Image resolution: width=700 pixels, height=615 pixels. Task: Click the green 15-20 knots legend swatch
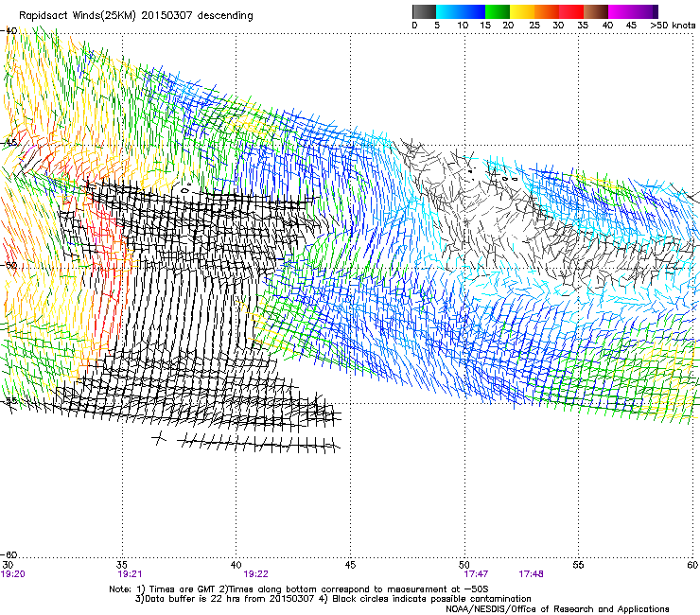pos(498,11)
